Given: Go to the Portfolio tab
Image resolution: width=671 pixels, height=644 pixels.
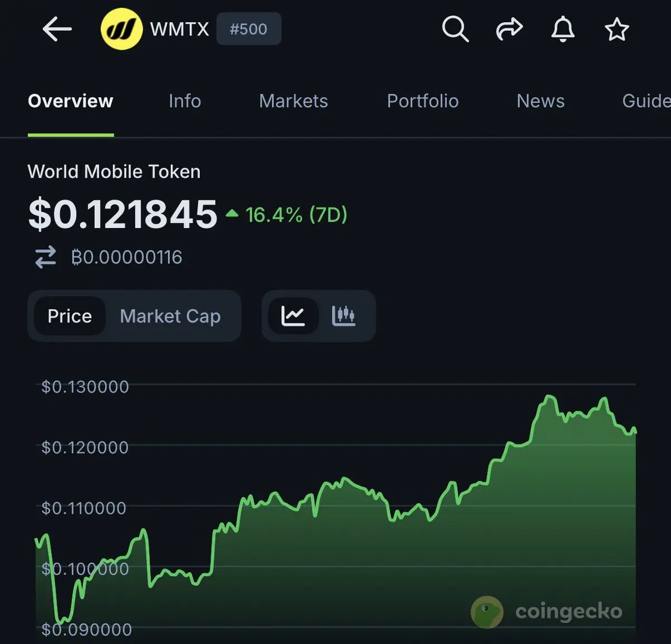Looking at the screenshot, I should pos(423,101).
